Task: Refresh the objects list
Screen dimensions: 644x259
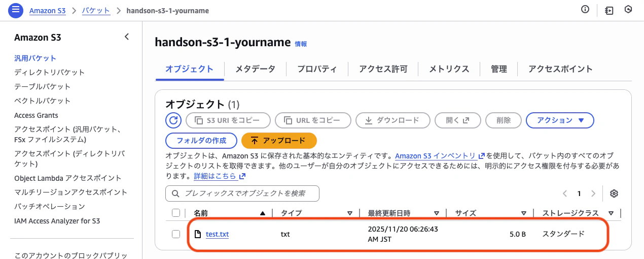Action: (x=173, y=120)
